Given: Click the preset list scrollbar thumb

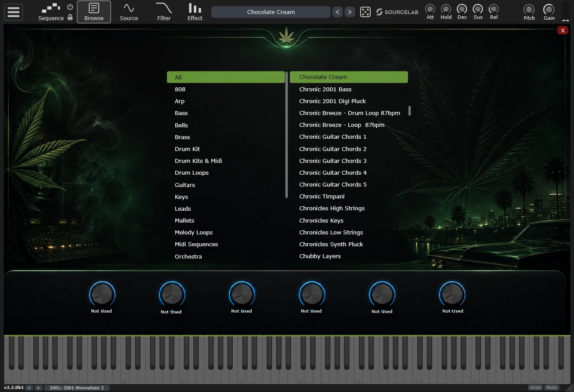Looking at the screenshot, I should (x=410, y=111).
